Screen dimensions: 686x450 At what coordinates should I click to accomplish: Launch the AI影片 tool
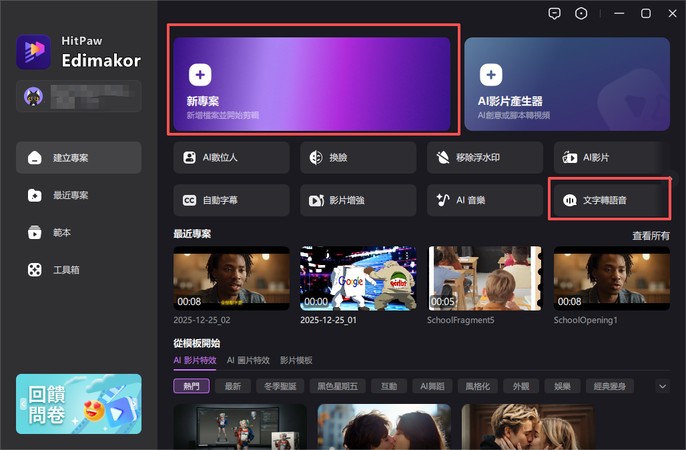[x=612, y=157]
